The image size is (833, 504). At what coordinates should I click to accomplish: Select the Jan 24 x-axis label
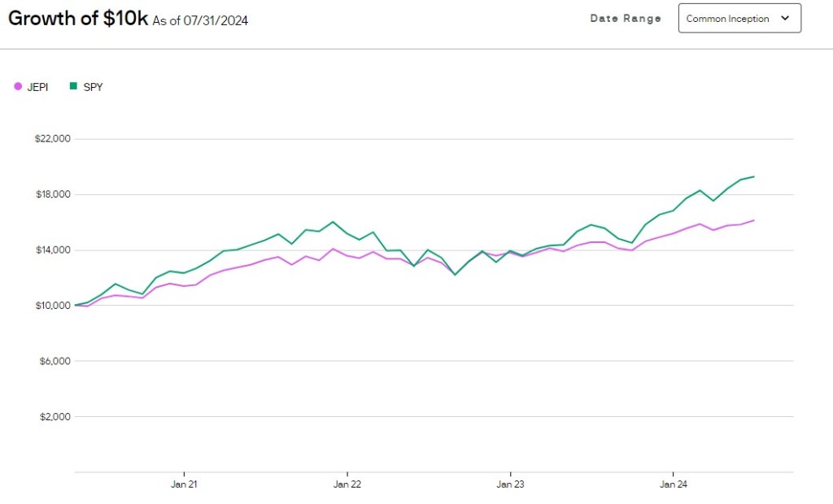(673, 484)
